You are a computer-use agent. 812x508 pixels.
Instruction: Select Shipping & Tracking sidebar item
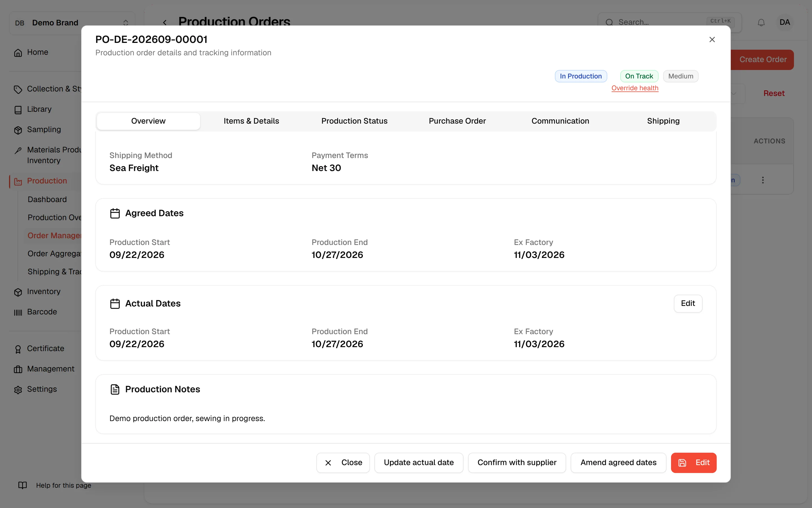54,272
